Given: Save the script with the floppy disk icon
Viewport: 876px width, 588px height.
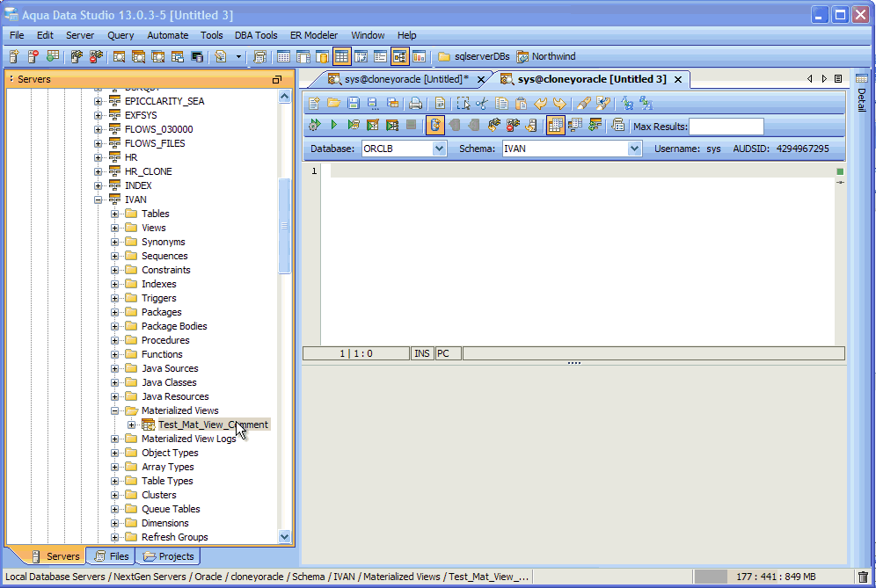Looking at the screenshot, I should [x=353, y=104].
